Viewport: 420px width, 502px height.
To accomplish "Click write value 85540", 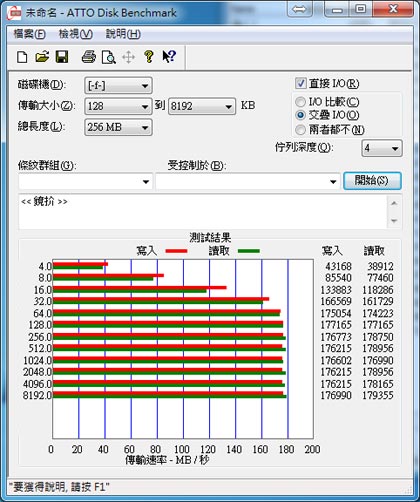I will coord(338,278).
